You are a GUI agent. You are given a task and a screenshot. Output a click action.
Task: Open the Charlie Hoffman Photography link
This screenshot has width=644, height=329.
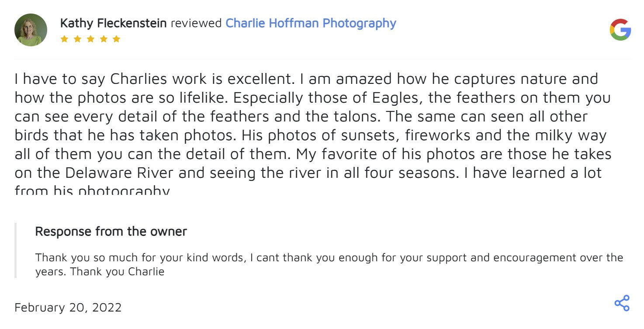311,23
